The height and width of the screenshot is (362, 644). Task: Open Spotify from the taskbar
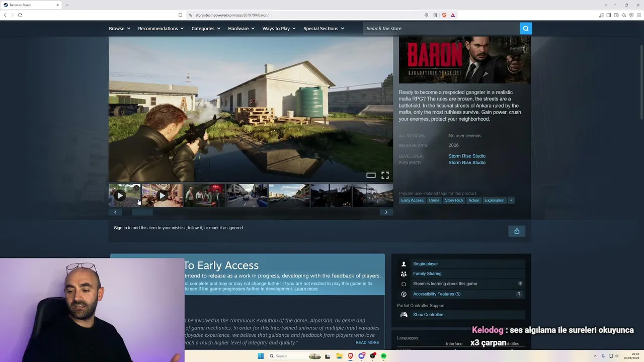coord(383,356)
